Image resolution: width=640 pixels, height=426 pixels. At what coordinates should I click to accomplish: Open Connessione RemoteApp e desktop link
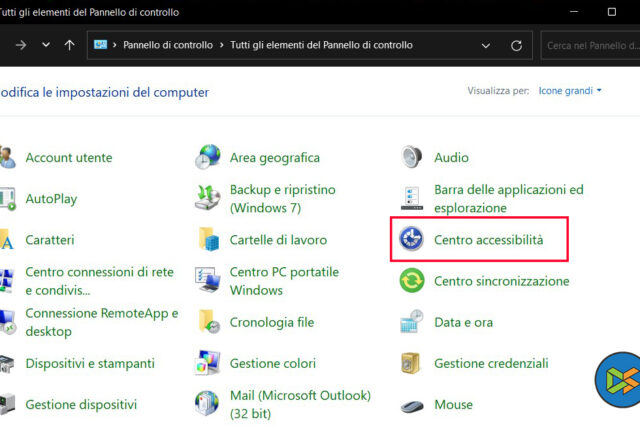[x=102, y=322]
